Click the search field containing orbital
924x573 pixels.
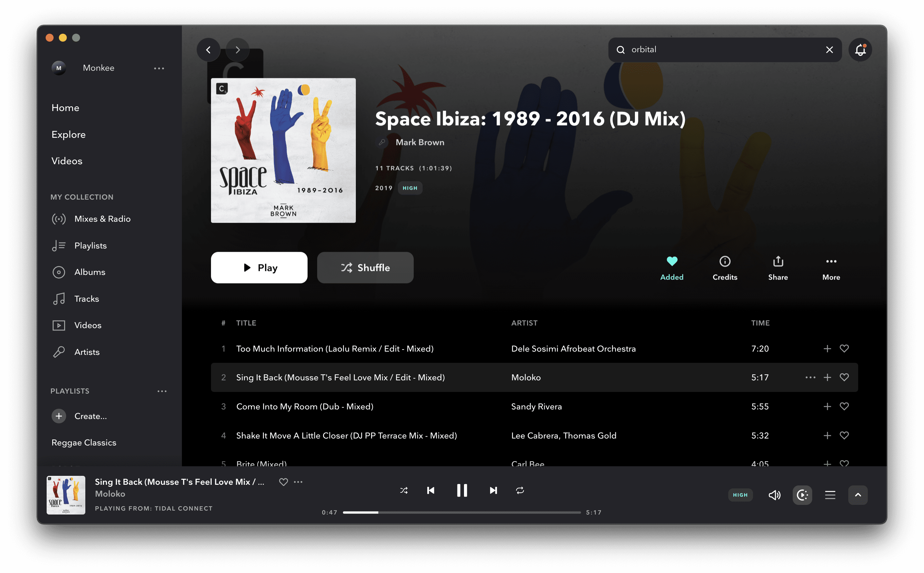point(720,50)
